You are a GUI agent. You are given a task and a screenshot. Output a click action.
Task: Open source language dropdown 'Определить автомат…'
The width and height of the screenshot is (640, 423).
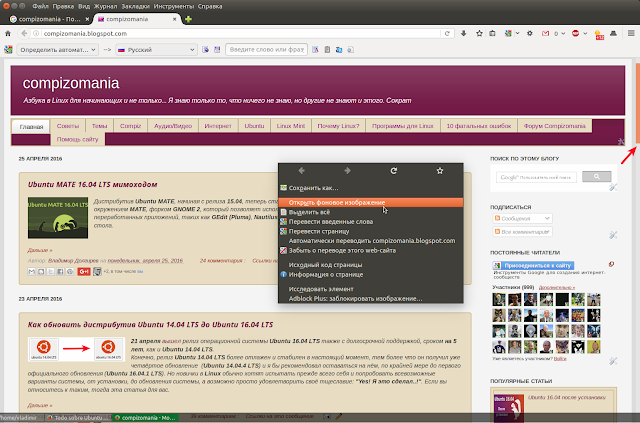coord(58,50)
